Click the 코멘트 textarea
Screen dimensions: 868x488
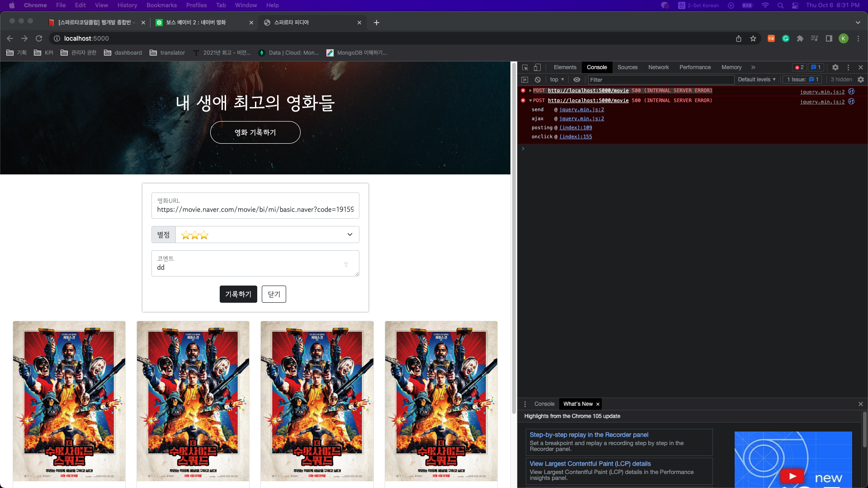tap(255, 263)
